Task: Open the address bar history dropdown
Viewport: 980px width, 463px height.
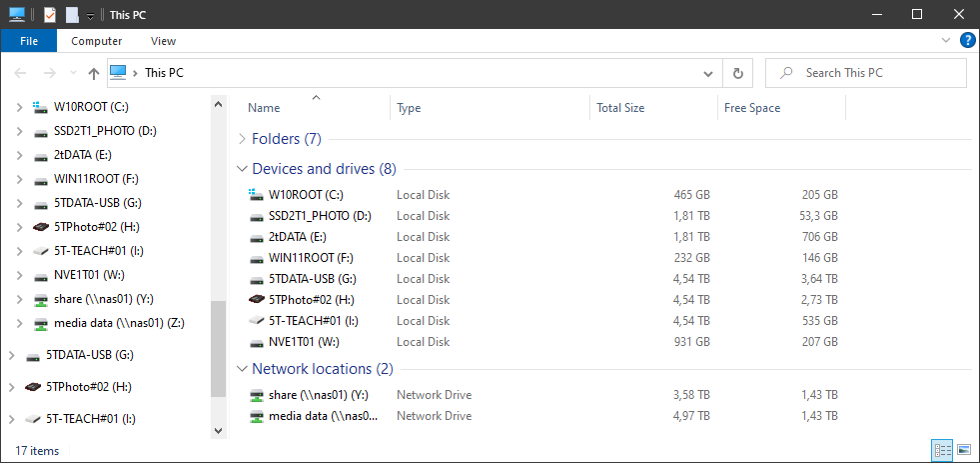Action: tap(708, 73)
